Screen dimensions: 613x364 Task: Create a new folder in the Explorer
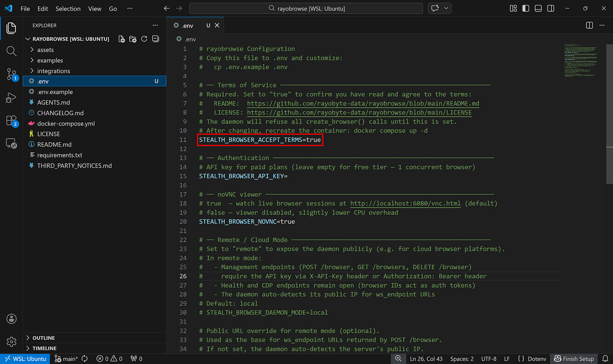point(133,39)
